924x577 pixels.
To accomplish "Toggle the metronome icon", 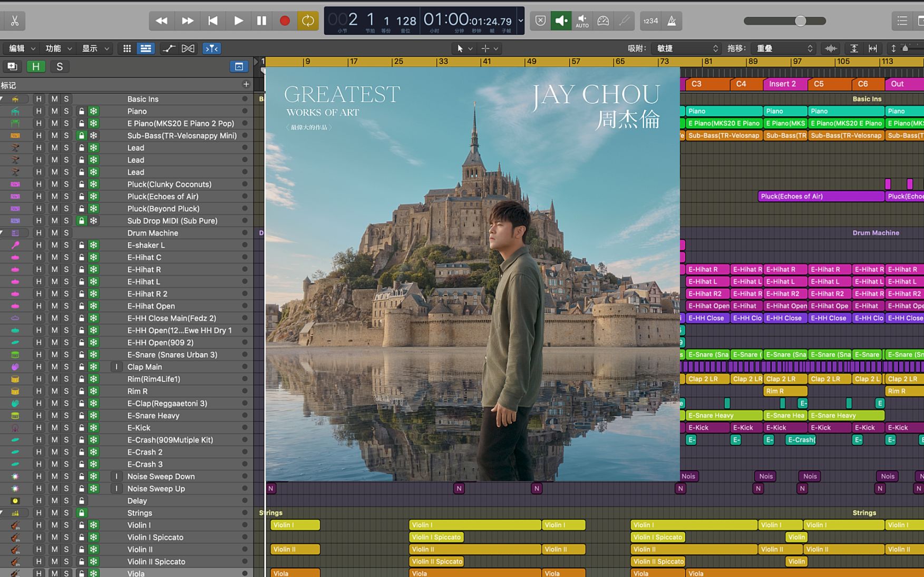I will [672, 21].
